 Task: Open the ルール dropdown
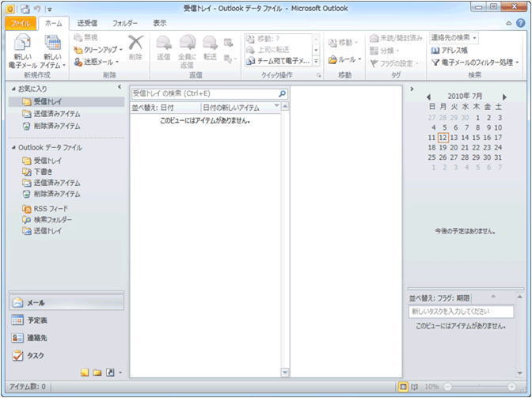click(345, 59)
